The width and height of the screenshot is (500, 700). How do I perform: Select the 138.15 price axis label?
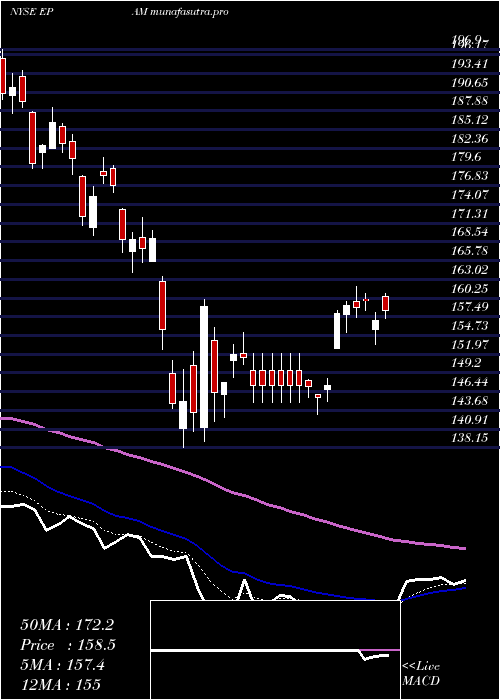point(469,438)
